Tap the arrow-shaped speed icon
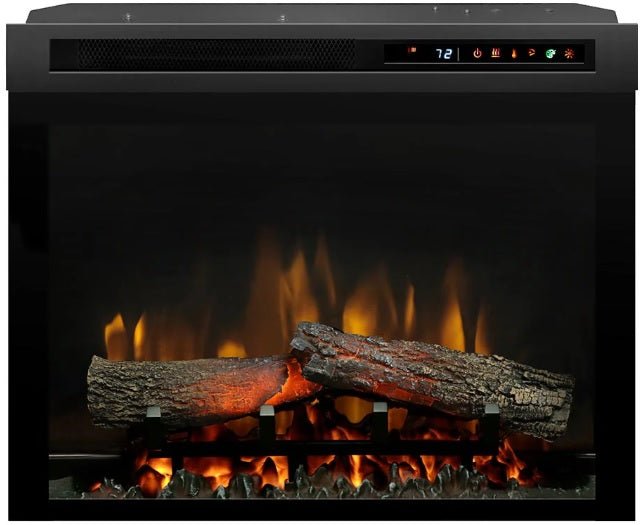 click(x=531, y=52)
